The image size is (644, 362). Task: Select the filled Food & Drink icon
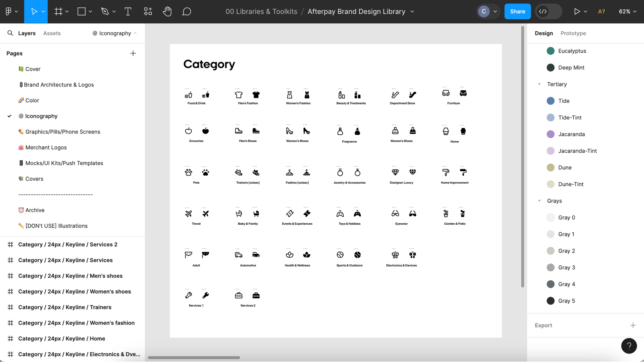206,95
